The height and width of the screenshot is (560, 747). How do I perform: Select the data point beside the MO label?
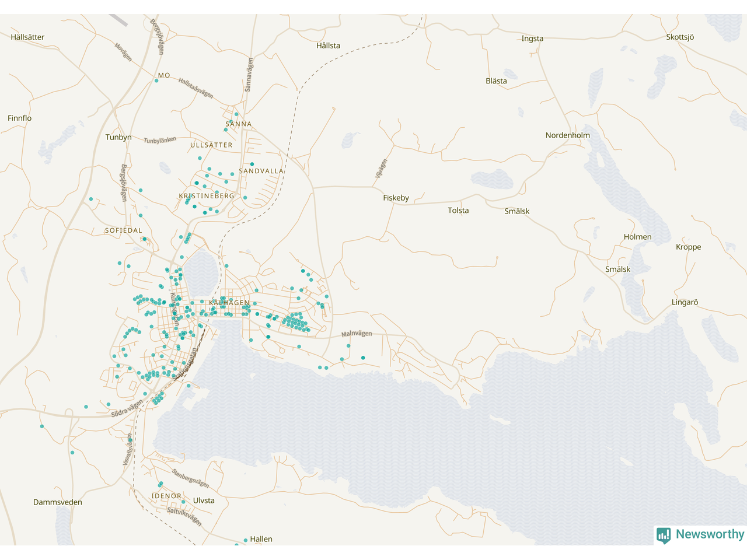pos(156,80)
